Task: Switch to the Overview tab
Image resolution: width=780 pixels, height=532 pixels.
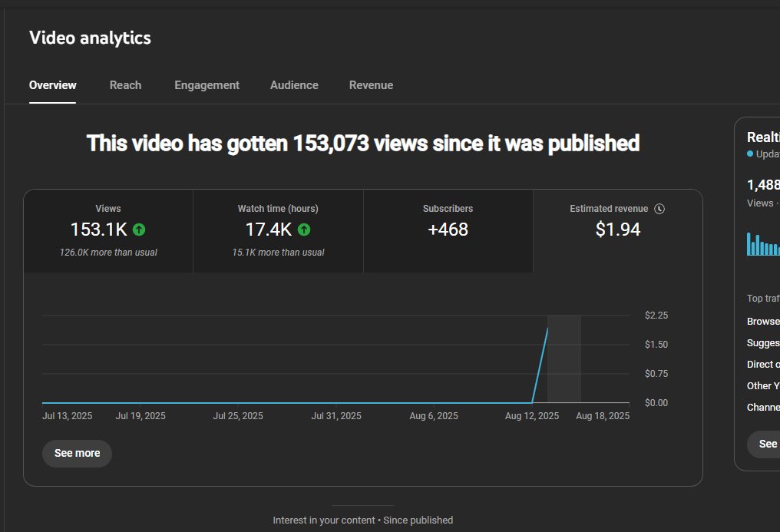Action: point(53,85)
